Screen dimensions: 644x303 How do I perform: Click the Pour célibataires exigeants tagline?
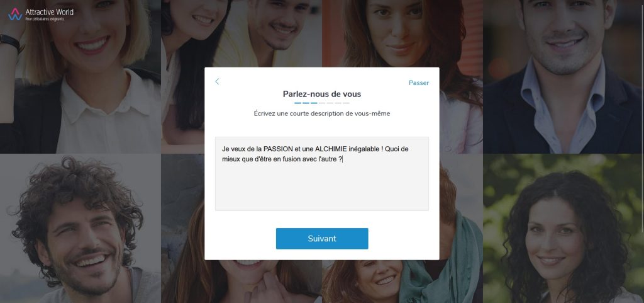click(x=45, y=19)
